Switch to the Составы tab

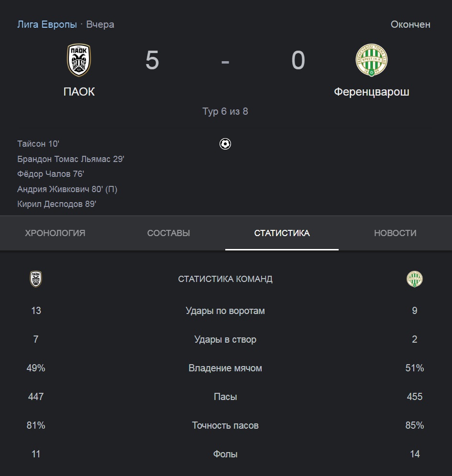[168, 233]
